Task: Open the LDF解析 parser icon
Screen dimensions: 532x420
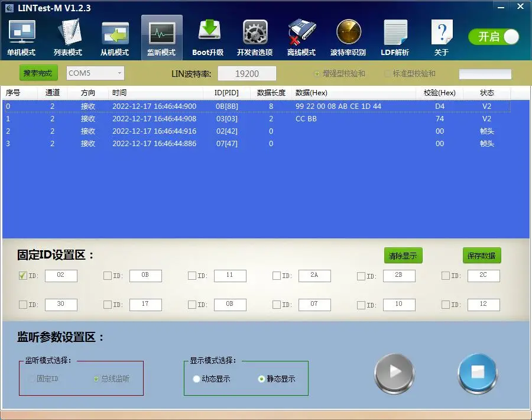Action: 395,37
